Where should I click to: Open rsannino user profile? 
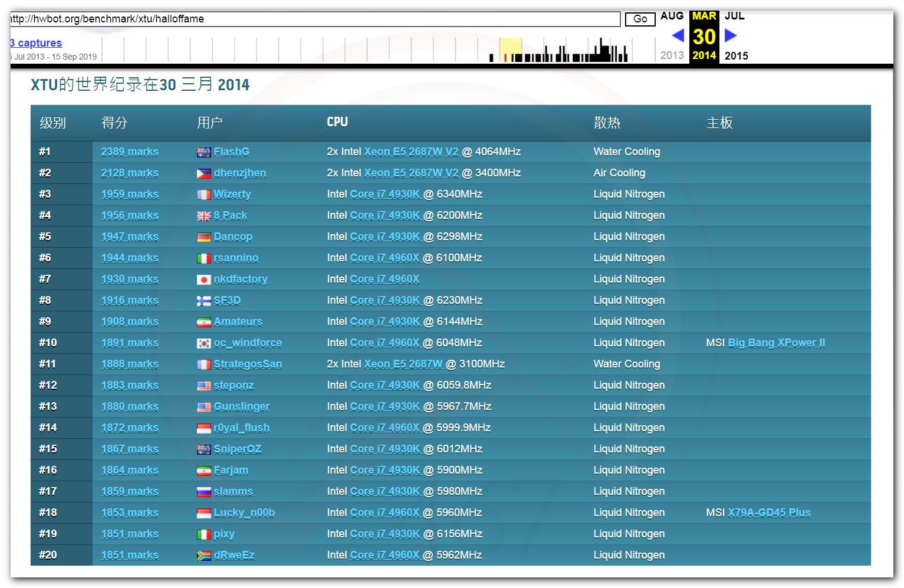236,258
